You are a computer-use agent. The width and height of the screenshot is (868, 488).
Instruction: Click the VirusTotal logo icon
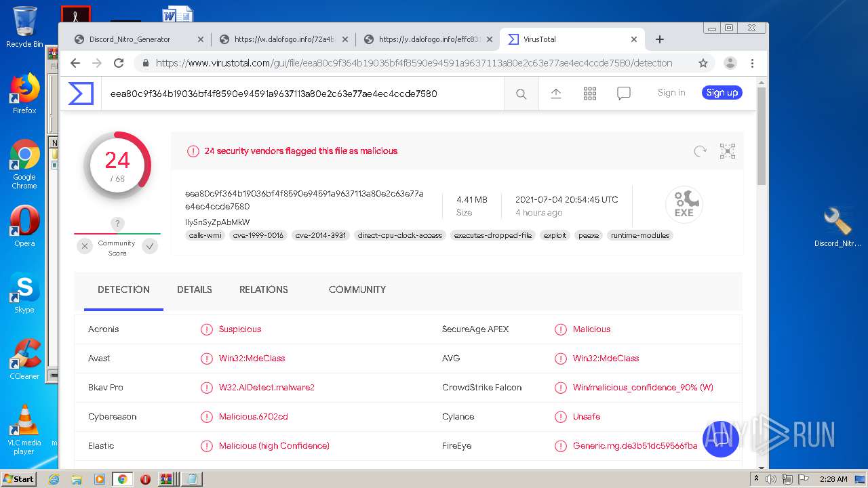(x=81, y=94)
